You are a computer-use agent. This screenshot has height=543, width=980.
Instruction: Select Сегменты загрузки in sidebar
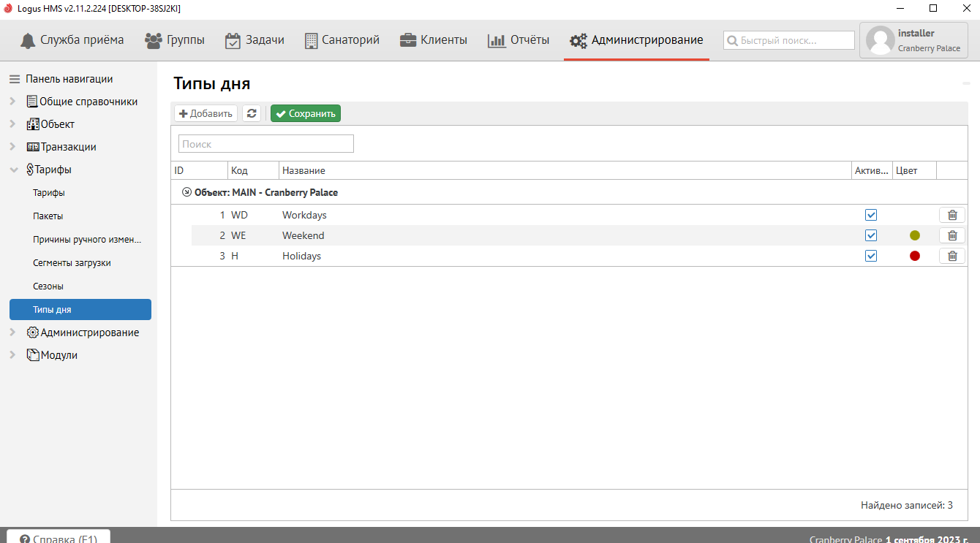pos(72,263)
